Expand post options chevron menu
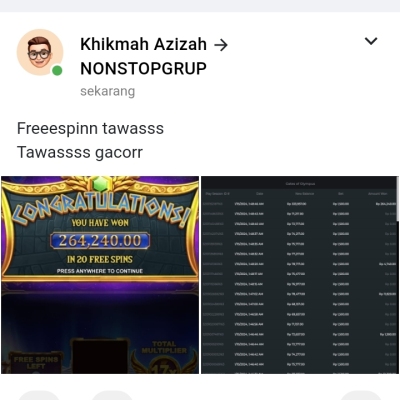The height and width of the screenshot is (400, 400). coord(371,41)
